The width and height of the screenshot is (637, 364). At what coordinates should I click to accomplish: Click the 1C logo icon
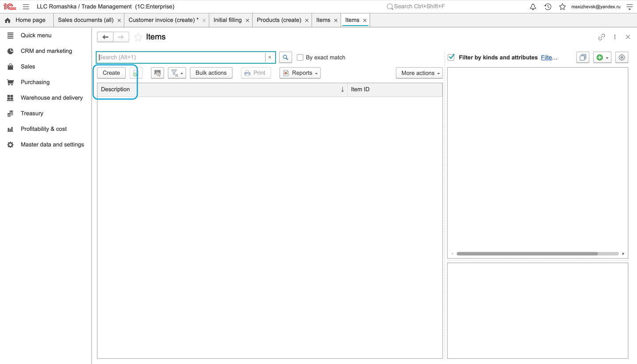pyautogui.click(x=10, y=7)
